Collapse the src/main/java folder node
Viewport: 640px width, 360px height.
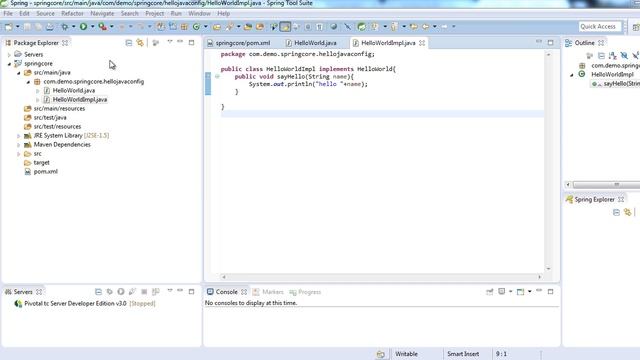tap(18, 73)
